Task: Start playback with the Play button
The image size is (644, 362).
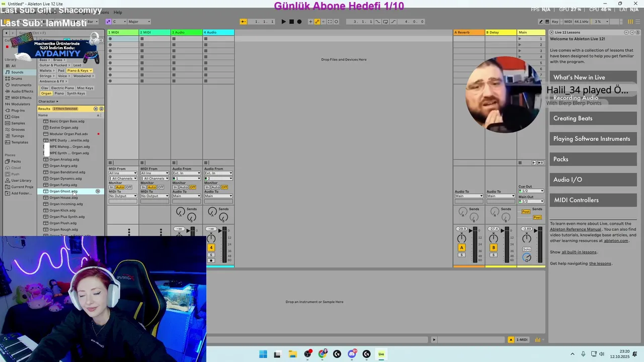Action: click(284, 22)
